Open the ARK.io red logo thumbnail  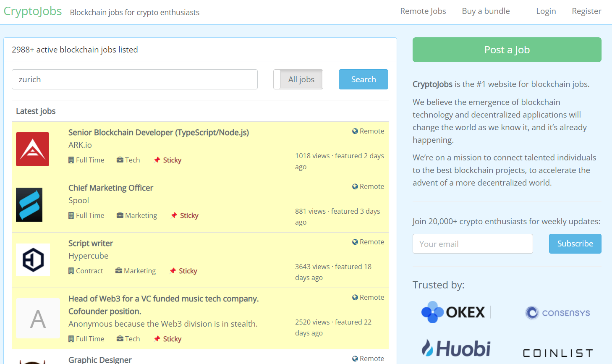click(32, 149)
